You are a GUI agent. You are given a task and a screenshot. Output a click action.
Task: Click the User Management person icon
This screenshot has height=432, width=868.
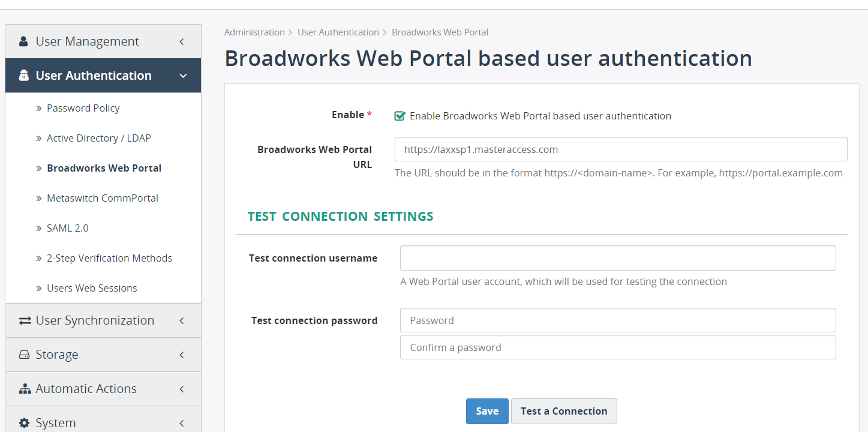pyautogui.click(x=23, y=41)
